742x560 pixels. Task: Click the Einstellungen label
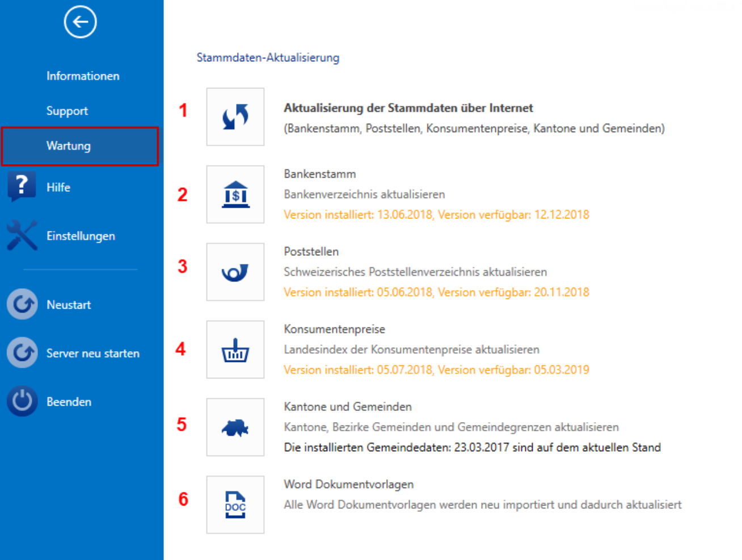[81, 236]
